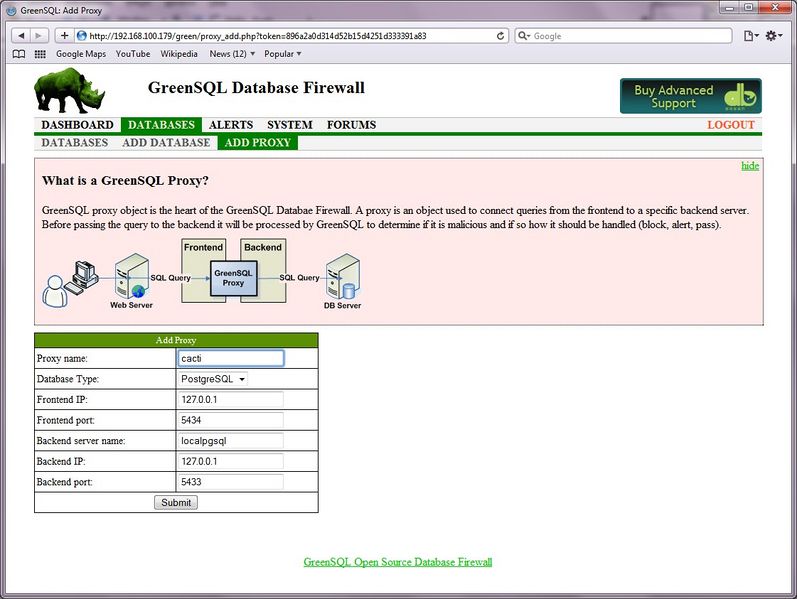This screenshot has width=797, height=599.
Task: Click the GreenSQL rhino logo
Action: point(70,91)
